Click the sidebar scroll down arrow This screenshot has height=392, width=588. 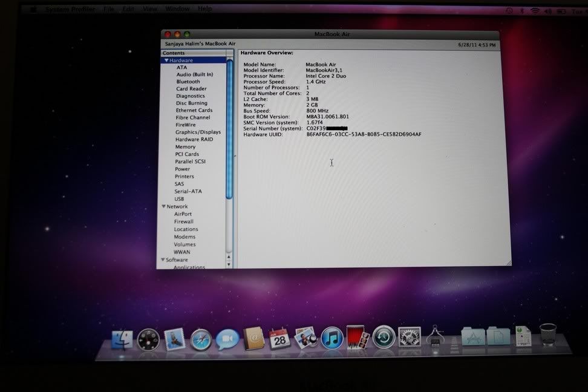[229, 264]
